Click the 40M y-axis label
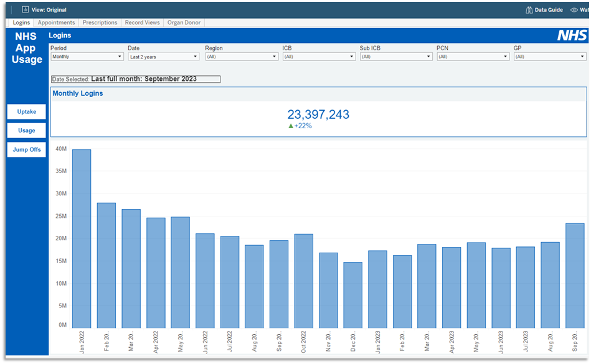Viewport: 591px width, 364px height. [x=61, y=149]
